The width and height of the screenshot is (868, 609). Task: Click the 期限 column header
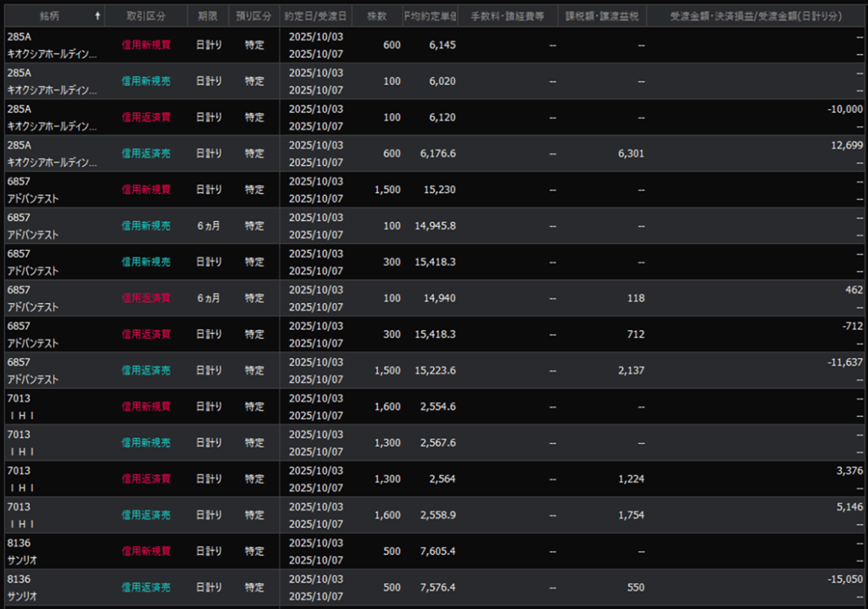click(x=208, y=16)
